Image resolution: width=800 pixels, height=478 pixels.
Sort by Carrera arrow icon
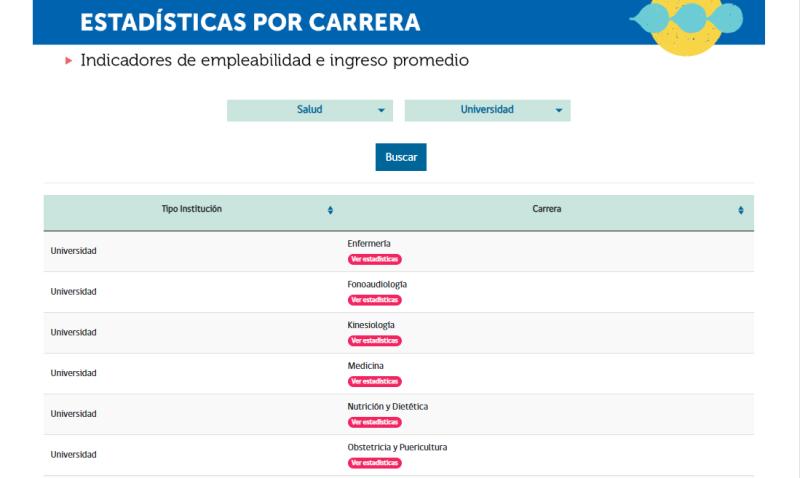(x=741, y=210)
